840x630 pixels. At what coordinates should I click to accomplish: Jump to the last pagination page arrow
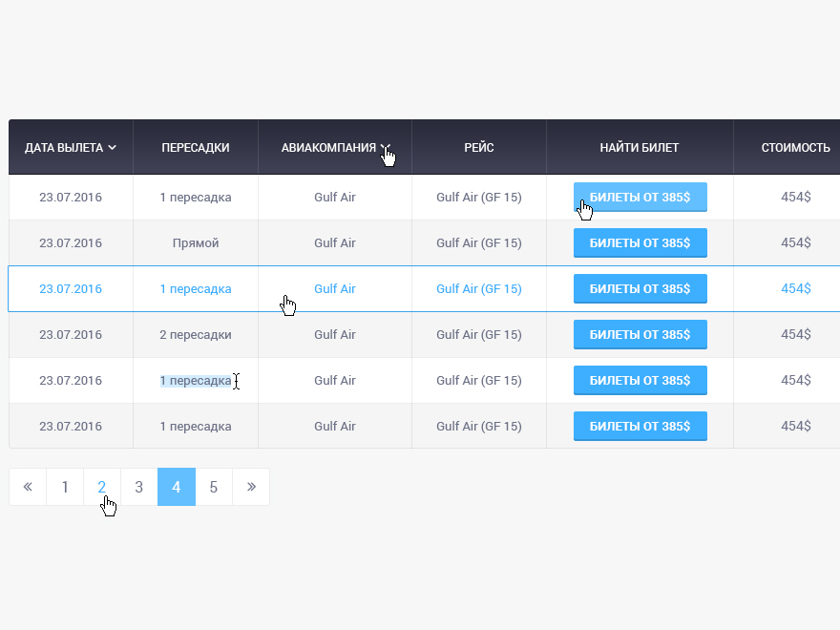coord(251,487)
